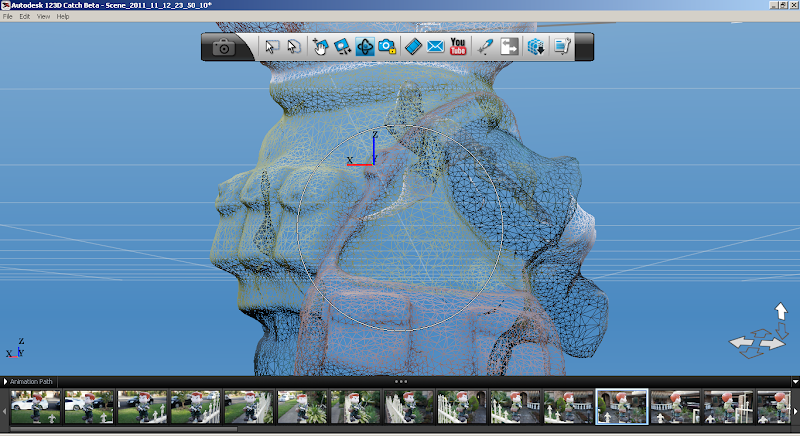The height and width of the screenshot is (436, 800).
Task: Open the View menu
Action: (x=44, y=17)
